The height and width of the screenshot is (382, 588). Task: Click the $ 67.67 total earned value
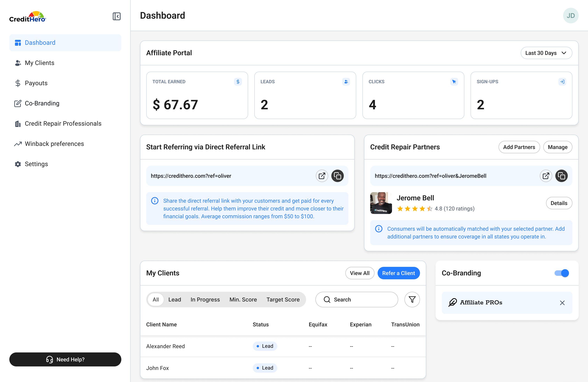175,104
